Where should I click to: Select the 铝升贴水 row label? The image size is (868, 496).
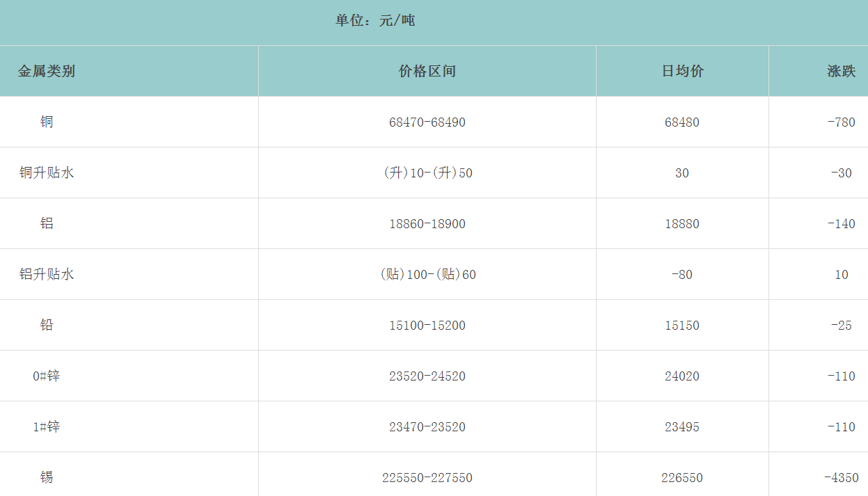[47, 274]
